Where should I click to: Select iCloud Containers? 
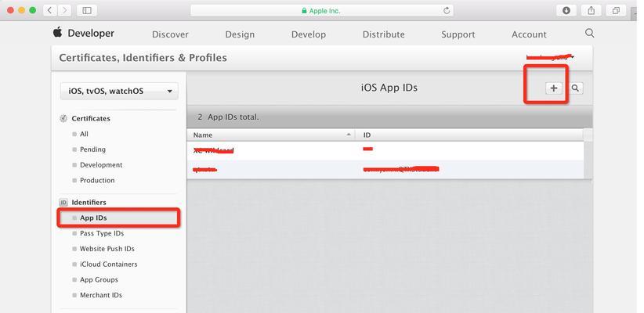tap(108, 264)
